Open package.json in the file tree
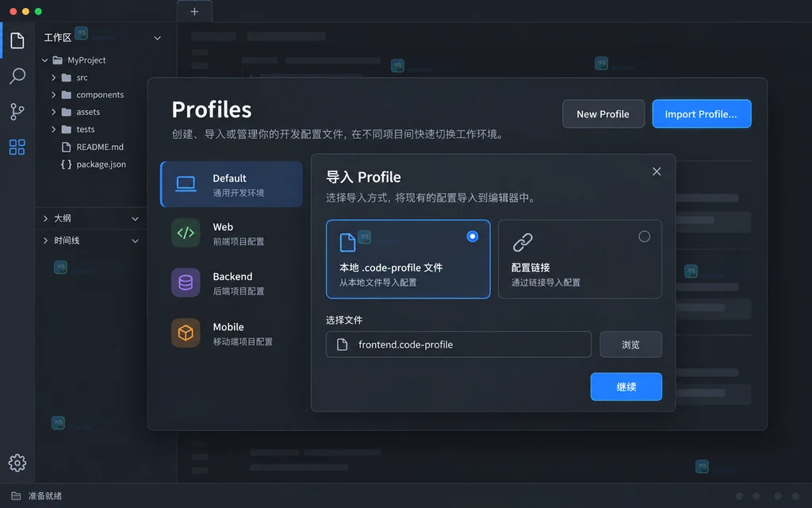The width and height of the screenshot is (812, 508). click(101, 164)
